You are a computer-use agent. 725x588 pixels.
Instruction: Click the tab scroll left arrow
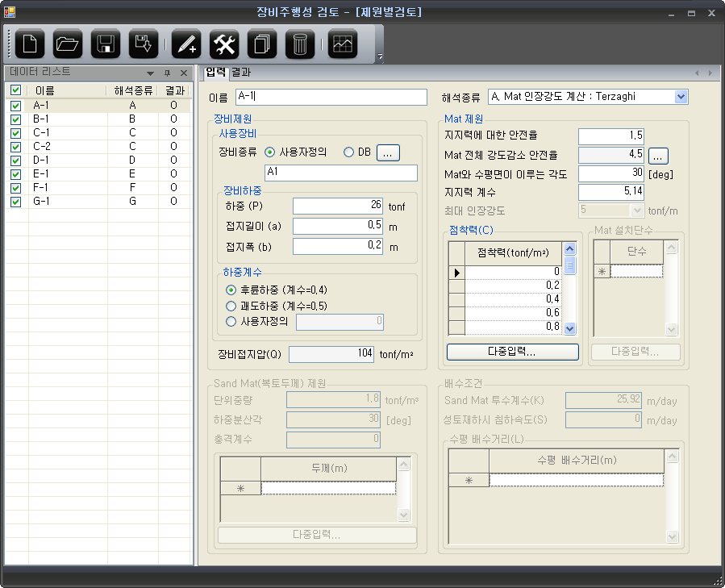697,73
